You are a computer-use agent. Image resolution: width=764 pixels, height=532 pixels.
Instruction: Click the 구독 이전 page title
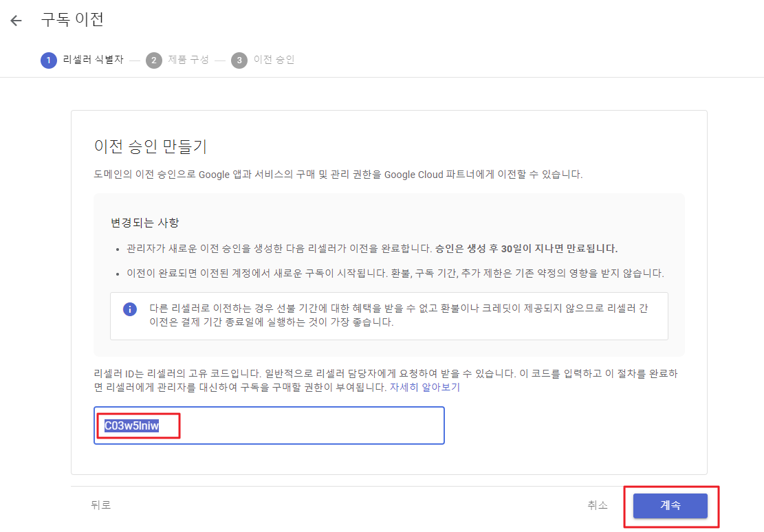(x=72, y=19)
